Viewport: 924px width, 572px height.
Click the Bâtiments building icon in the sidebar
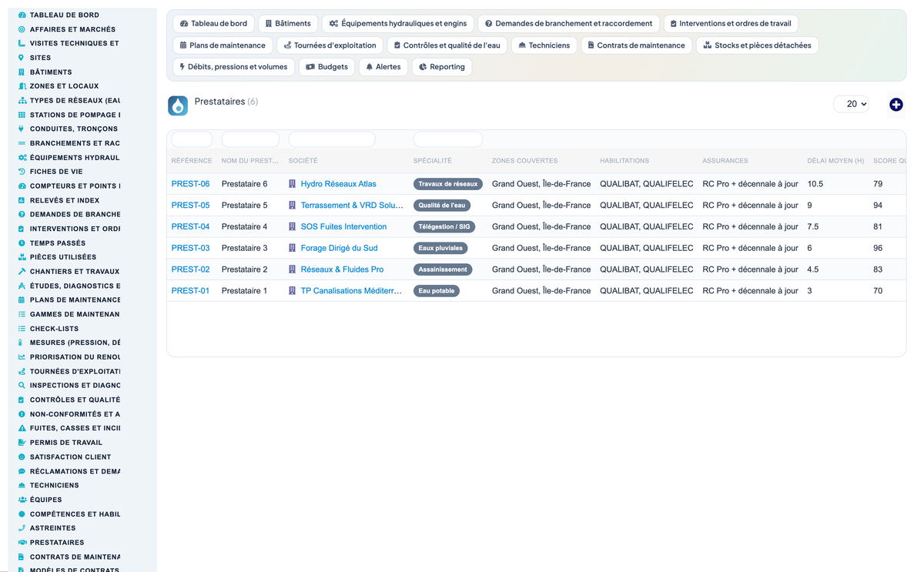[22, 72]
